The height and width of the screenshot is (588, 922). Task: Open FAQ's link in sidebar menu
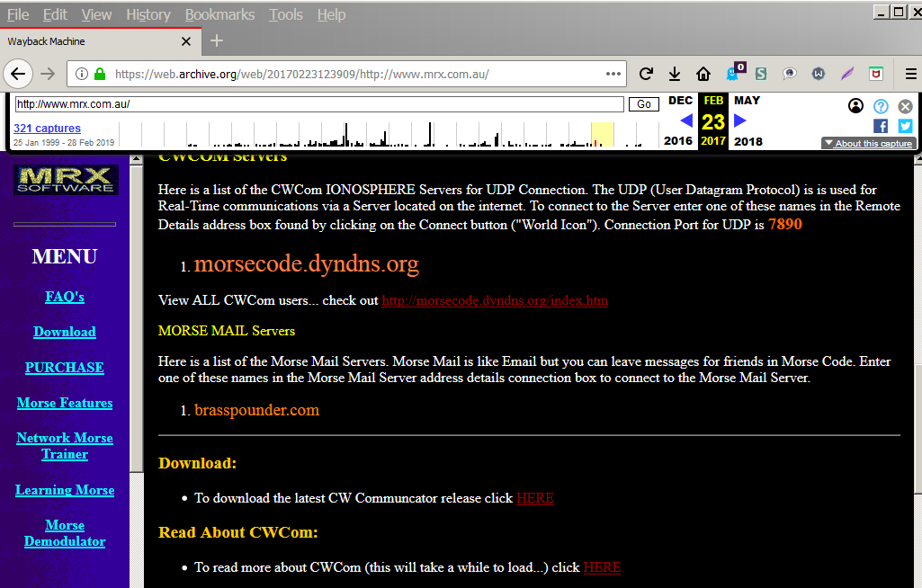[65, 297]
